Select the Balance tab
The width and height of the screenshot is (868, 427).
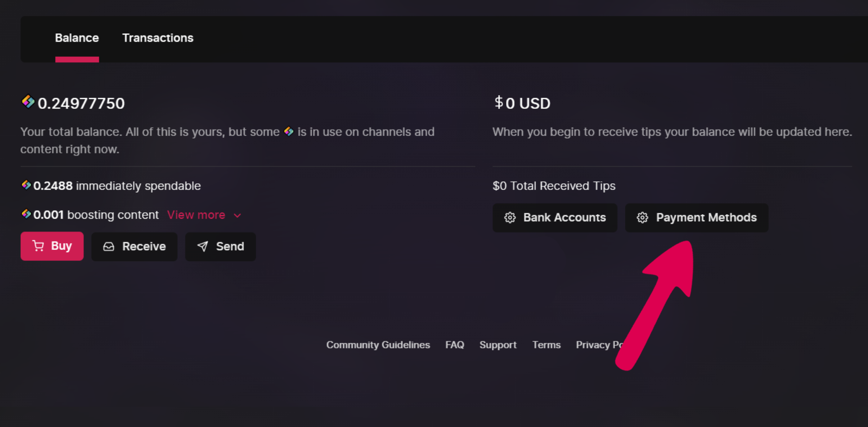pos(77,38)
